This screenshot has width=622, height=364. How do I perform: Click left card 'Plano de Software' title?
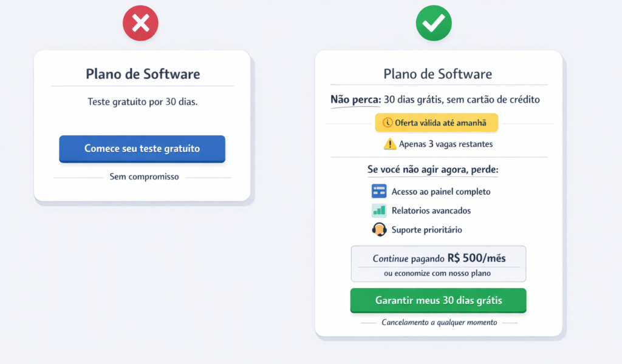[143, 75]
